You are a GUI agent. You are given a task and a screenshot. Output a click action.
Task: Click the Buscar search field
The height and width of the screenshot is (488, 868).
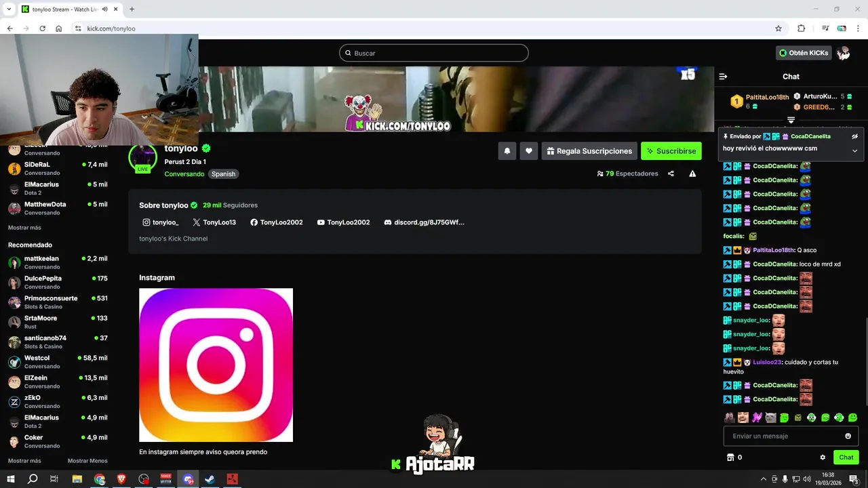click(x=434, y=53)
